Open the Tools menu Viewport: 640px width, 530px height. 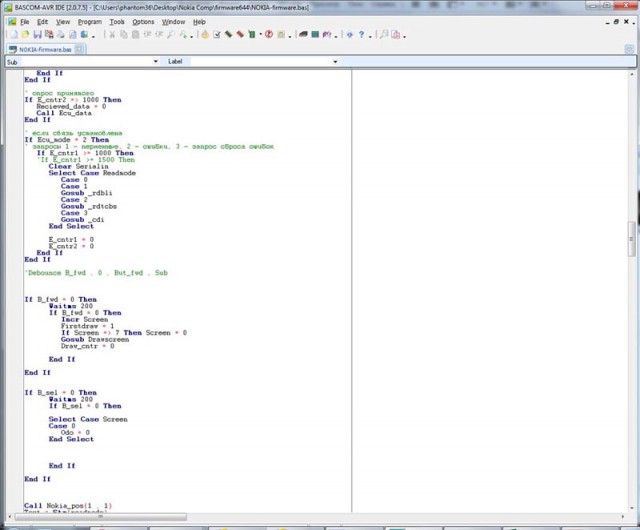(x=117, y=22)
